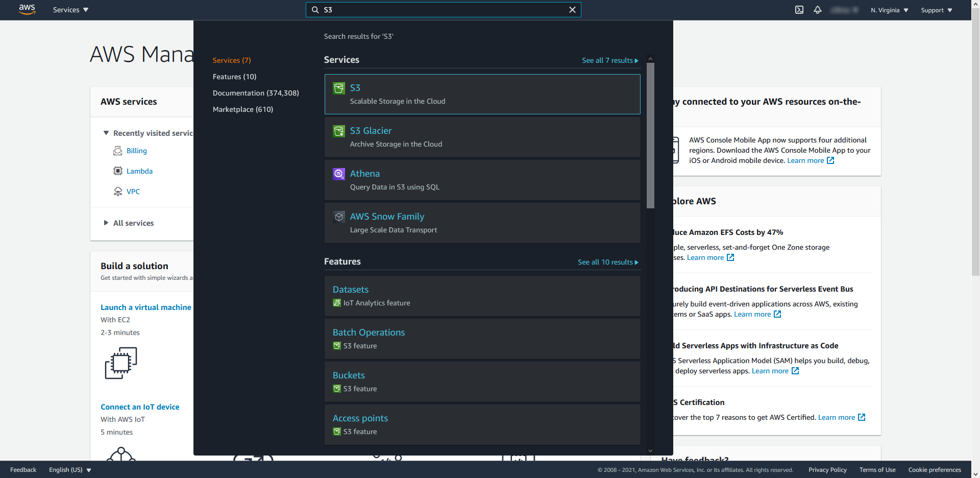Open the Athena service result

(482, 180)
